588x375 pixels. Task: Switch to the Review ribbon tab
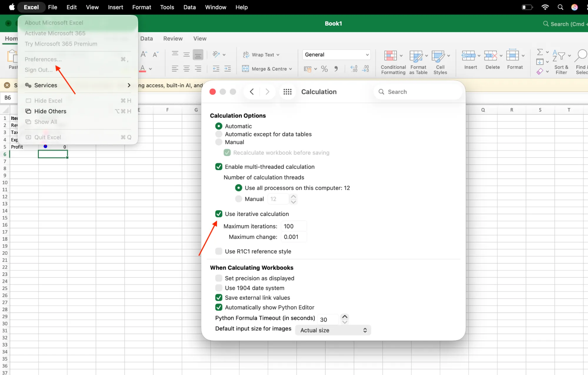173,38
